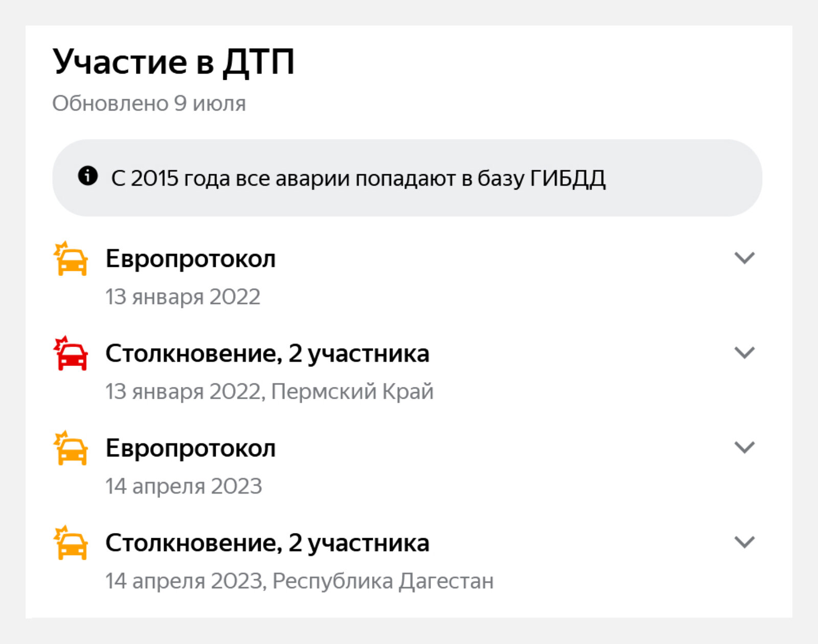Expand the Республика Дагестан collision chevron
818x644 pixels.
click(x=744, y=542)
